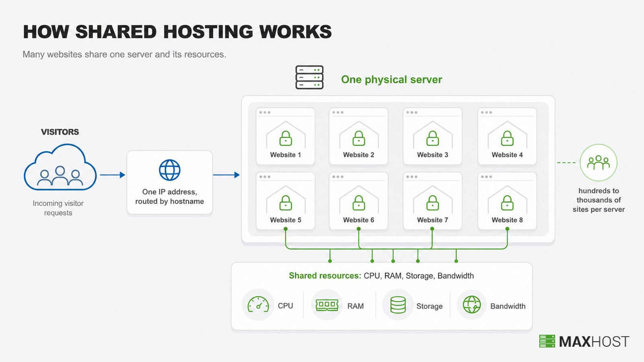Select the 'Website 1' label
Image resolution: width=644 pixels, height=362 pixels.
click(x=285, y=155)
